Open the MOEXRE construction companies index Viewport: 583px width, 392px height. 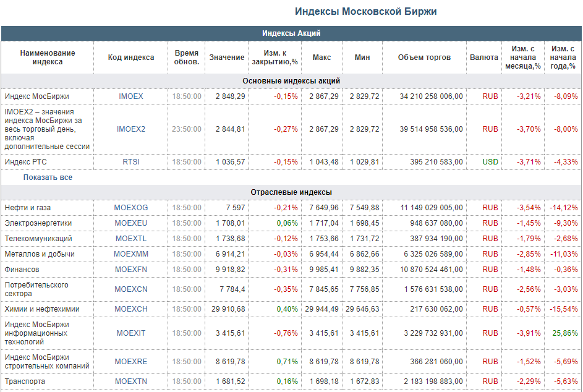pos(131,362)
